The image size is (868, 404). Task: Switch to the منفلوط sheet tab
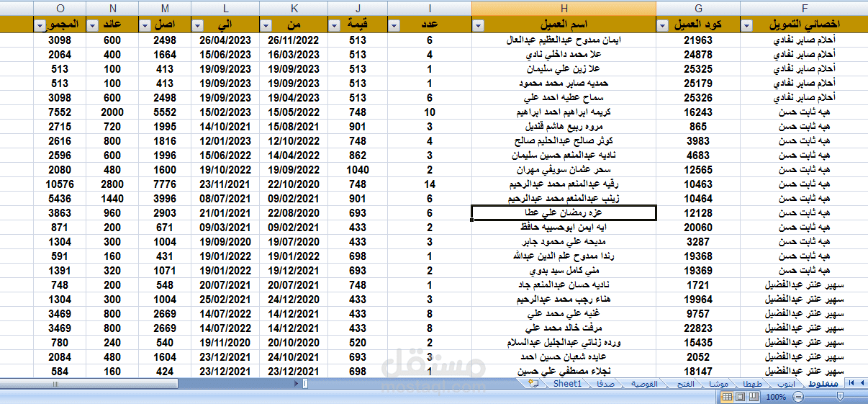click(824, 384)
